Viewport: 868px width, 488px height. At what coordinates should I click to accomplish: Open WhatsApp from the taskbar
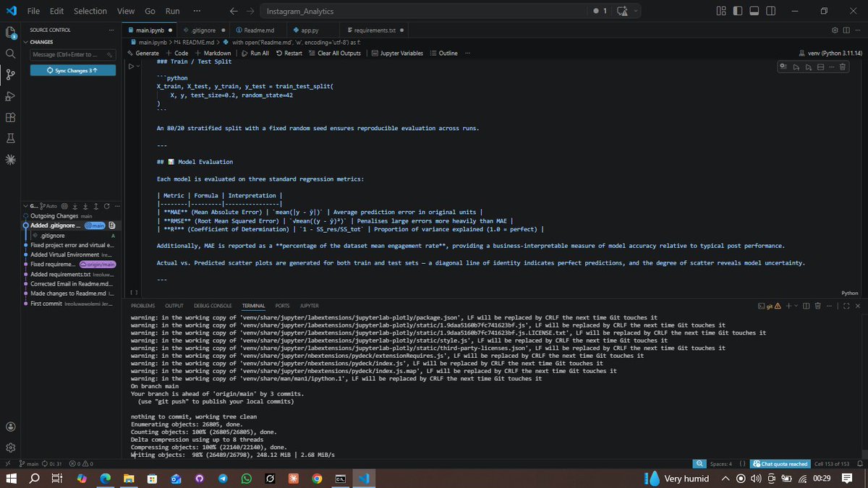click(x=246, y=479)
